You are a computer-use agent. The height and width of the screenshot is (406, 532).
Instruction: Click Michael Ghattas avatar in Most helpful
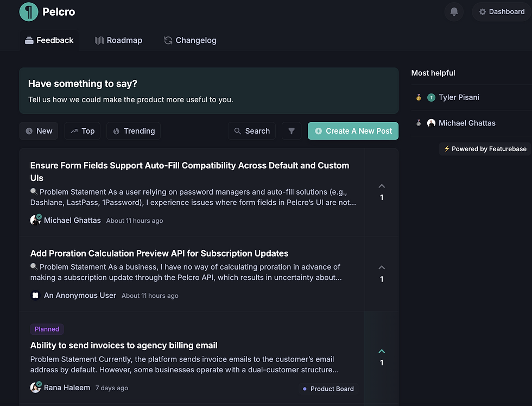431,123
